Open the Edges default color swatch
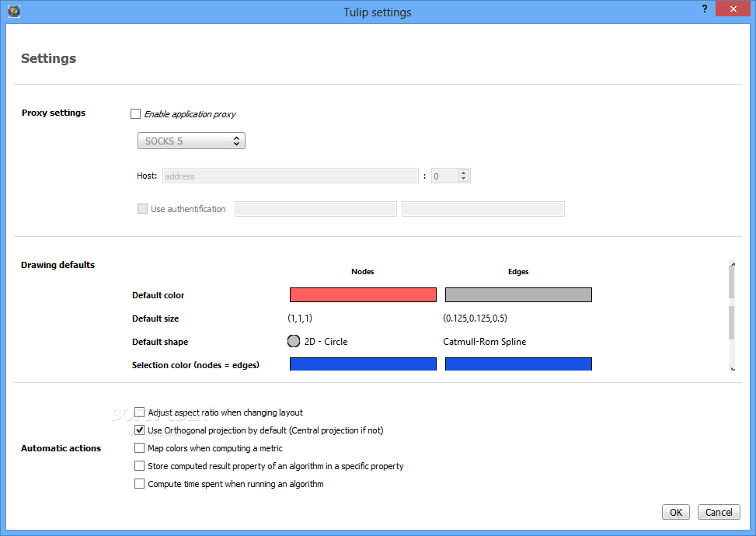The image size is (756, 536). pos(518,294)
